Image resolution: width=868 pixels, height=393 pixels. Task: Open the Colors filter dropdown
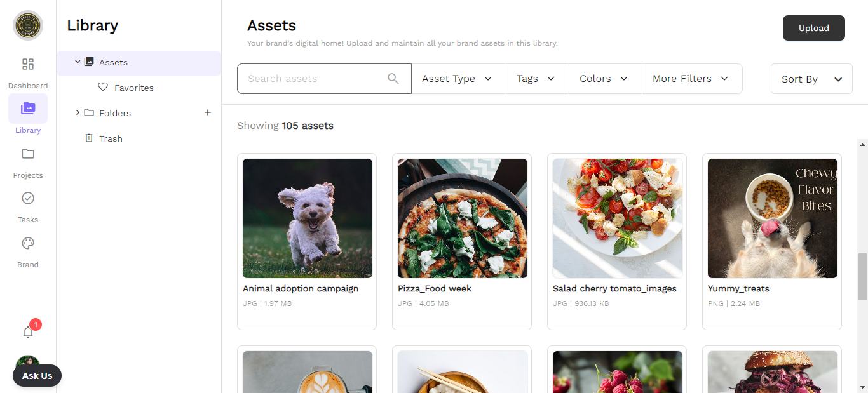coord(604,79)
